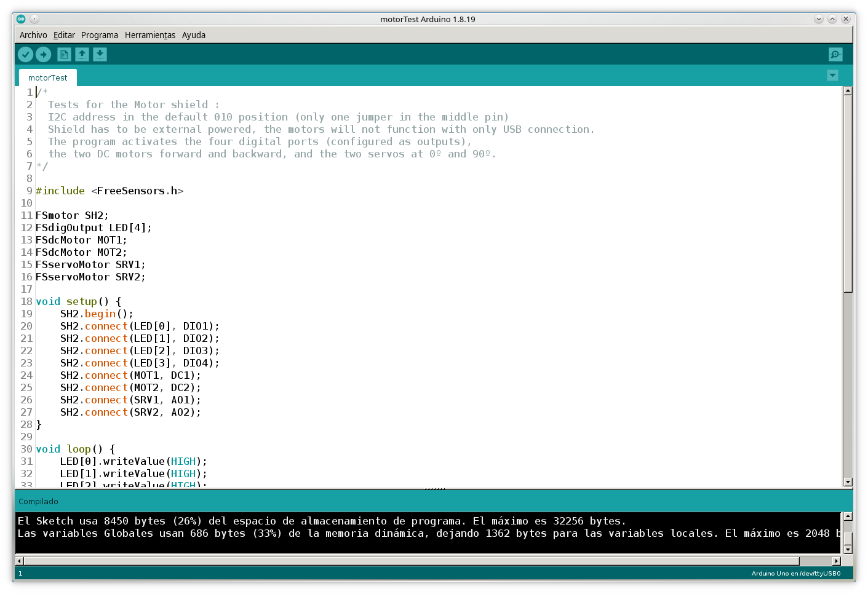The height and width of the screenshot is (594, 868).
Task: Open the Editar menu
Action: (x=64, y=35)
